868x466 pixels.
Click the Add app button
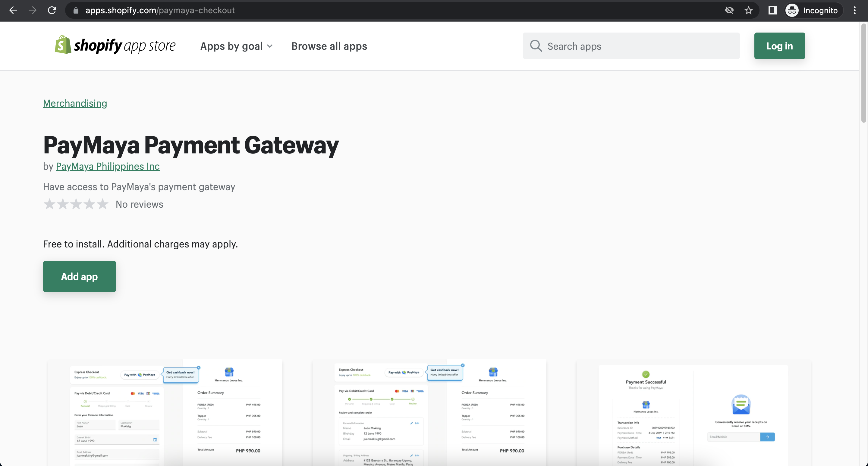point(79,276)
